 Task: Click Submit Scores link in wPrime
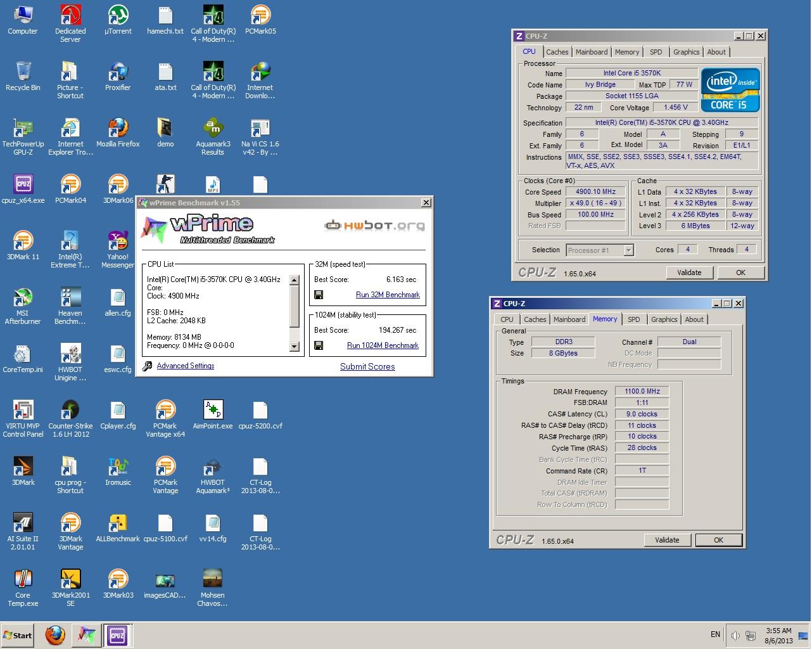(367, 366)
